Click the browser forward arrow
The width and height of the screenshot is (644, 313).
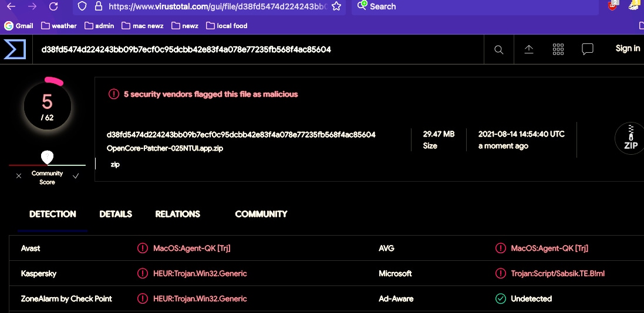(x=32, y=6)
